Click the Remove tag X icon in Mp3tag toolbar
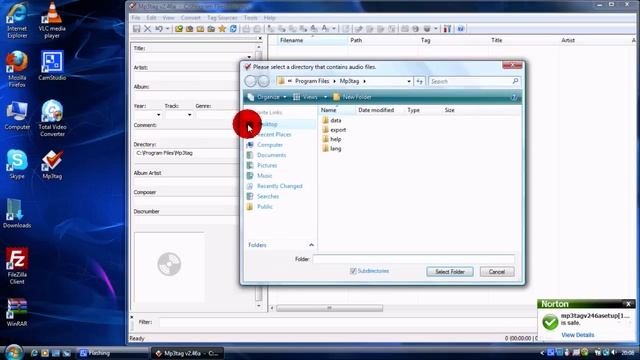Screen dimensions: 640x360 (147, 29)
